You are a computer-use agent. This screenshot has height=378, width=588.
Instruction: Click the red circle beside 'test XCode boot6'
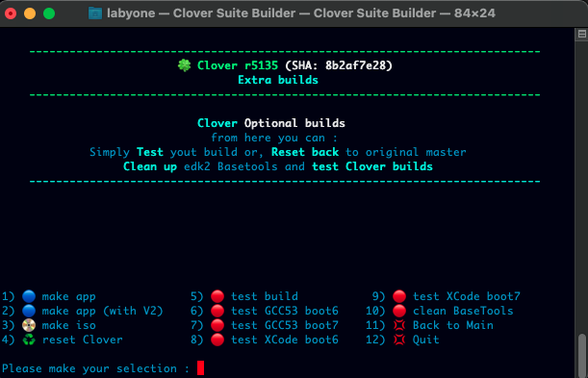[x=217, y=340]
